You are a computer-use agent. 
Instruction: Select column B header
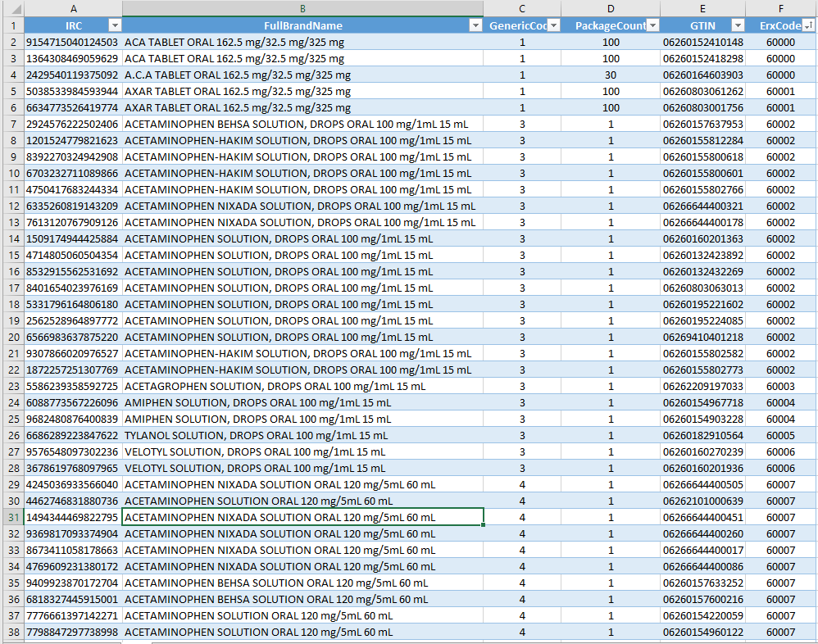coord(302,9)
